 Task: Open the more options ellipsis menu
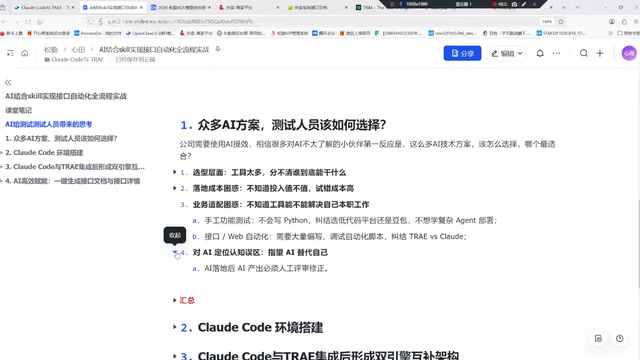click(x=556, y=53)
